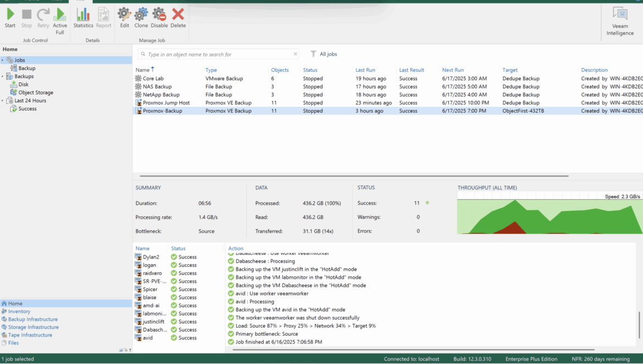Edit the selected job
The width and height of the screenshot is (643, 364).
coord(124,19)
